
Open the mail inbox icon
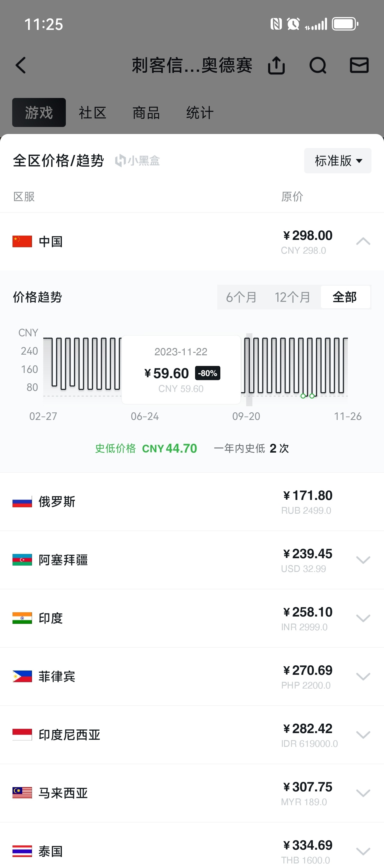[359, 65]
